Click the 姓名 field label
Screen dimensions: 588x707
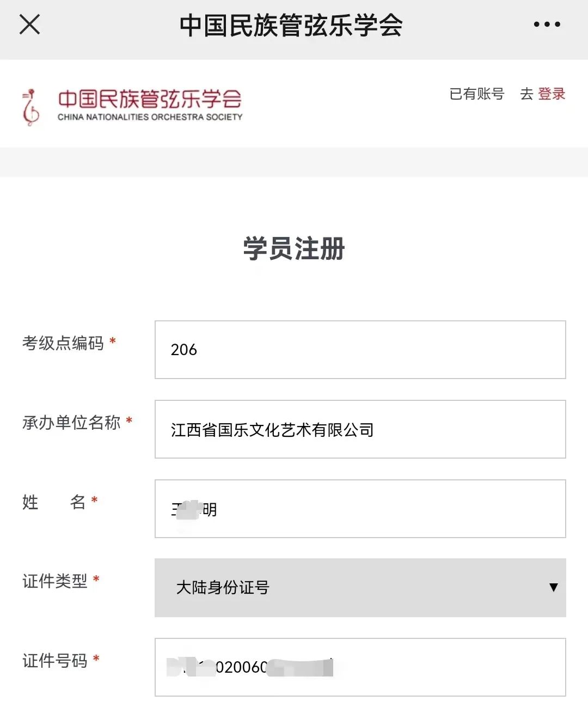click(54, 502)
